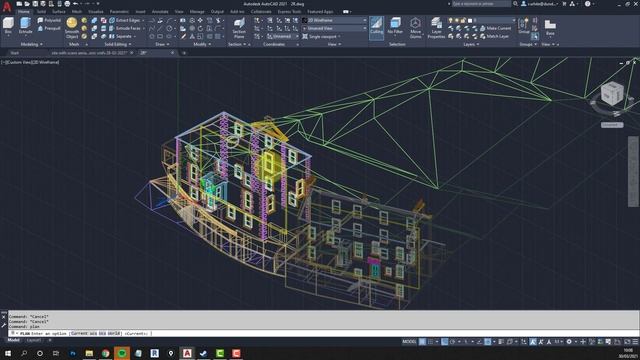This screenshot has height=360, width=640.
Task: Click the Extract Edges tool
Action: click(x=125, y=20)
